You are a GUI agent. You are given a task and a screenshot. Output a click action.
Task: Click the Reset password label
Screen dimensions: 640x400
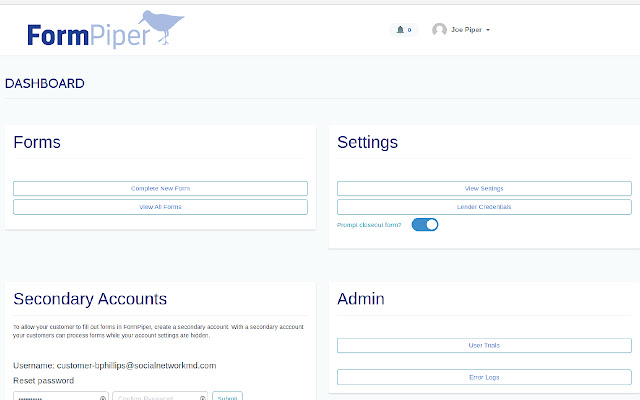point(44,380)
